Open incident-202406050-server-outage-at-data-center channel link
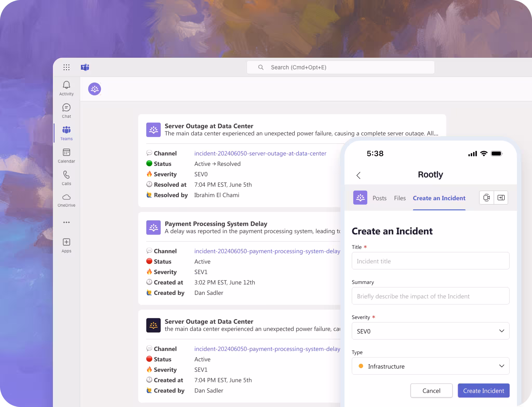 click(260, 153)
